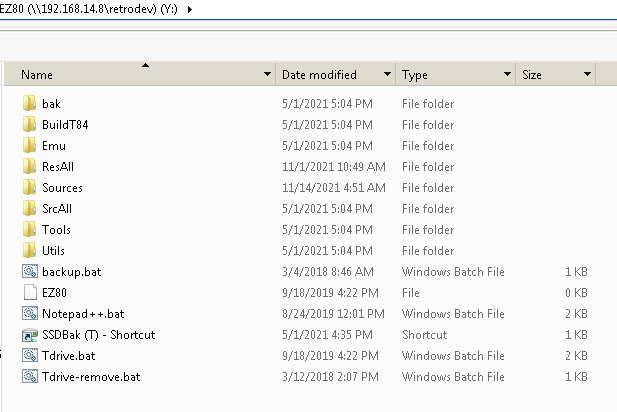Select the Emu folder name
This screenshot has height=412, width=617.
tap(54, 146)
